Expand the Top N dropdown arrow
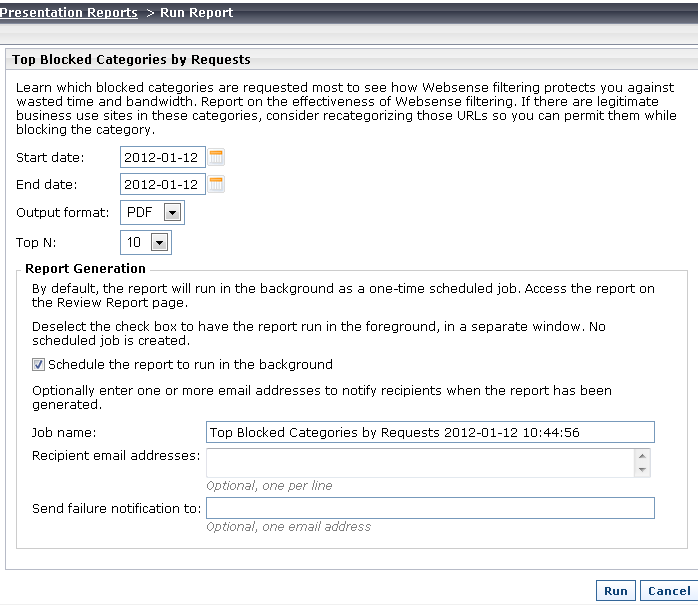 tap(159, 243)
